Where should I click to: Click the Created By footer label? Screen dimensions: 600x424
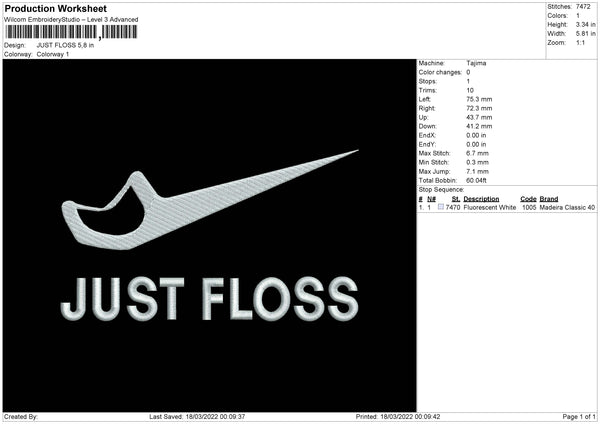pyautogui.click(x=21, y=417)
